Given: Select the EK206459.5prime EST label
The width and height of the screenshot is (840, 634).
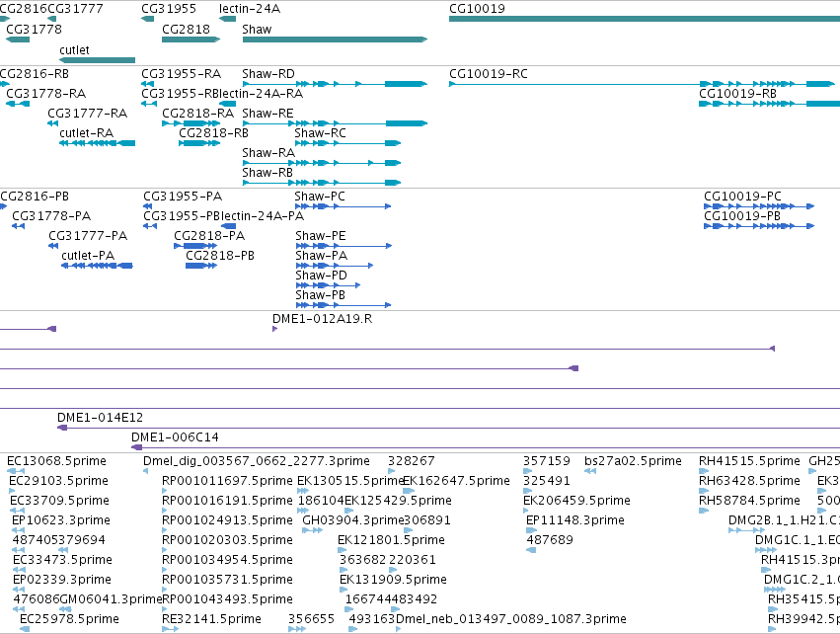Looking at the screenshot, I should tap(576, 501).
